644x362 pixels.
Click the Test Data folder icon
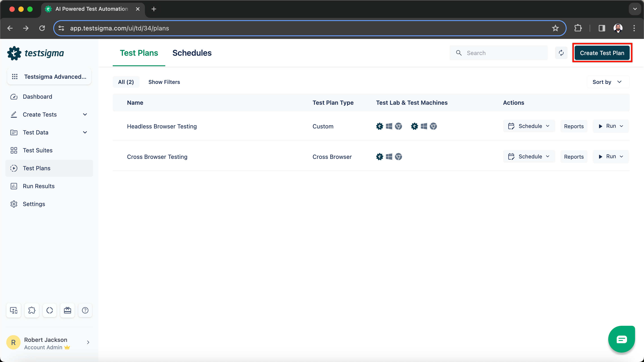coord(14,132)
